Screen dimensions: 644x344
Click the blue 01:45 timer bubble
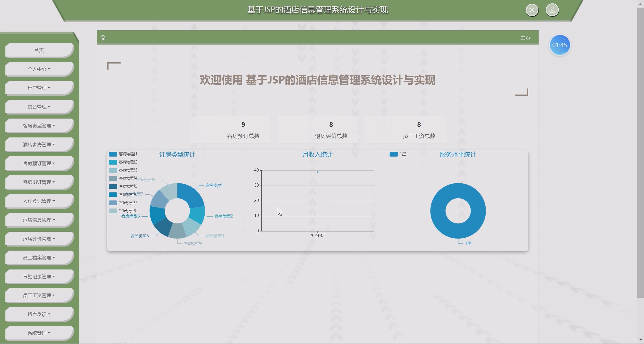(x=560, y=45)
